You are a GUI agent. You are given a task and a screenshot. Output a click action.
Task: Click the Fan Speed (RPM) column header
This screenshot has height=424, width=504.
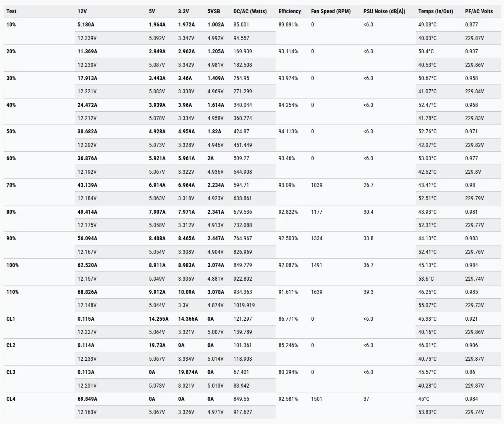pos(331,11)
